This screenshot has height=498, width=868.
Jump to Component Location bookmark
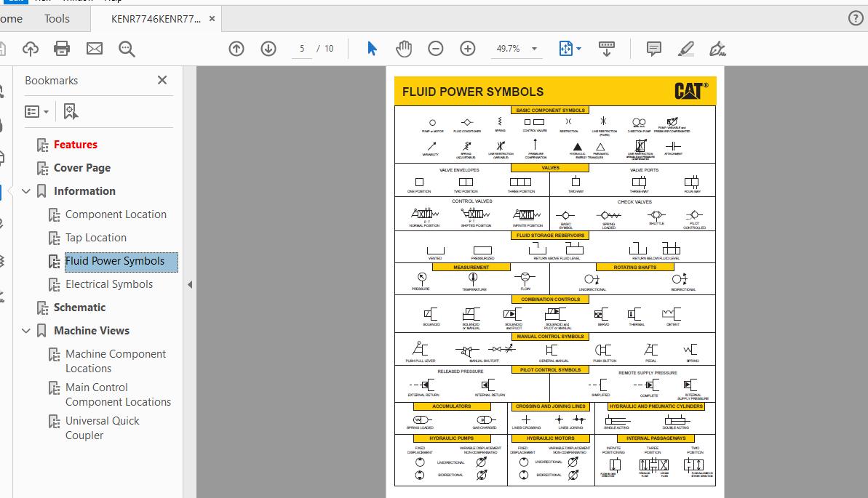point(116,214)
